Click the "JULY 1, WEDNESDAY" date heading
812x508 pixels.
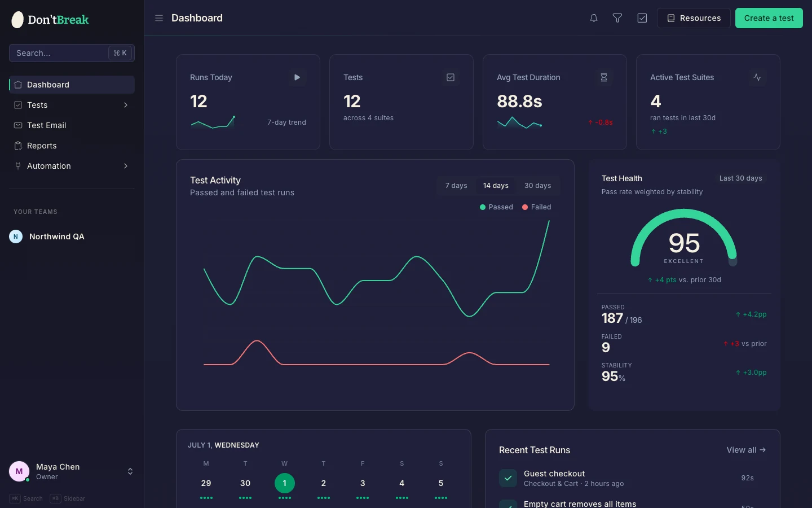(223, 445)
